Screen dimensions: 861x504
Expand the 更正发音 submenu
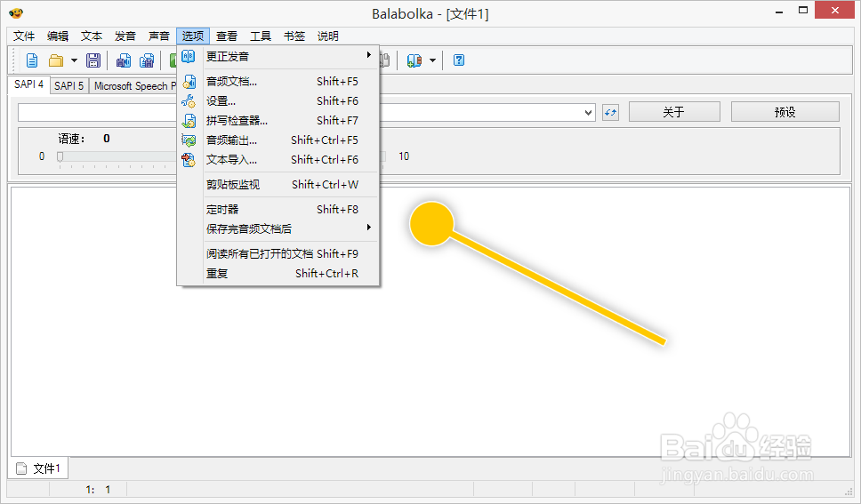pos(278,57)
